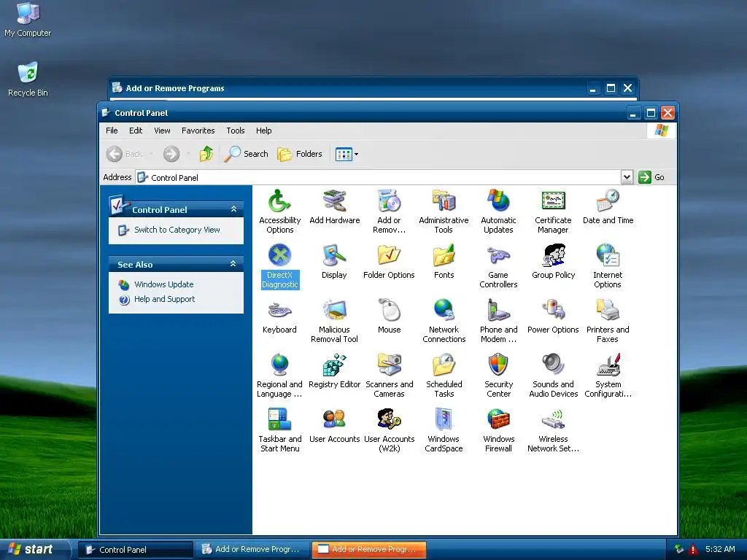Open Power Options applet
This screenshot has width=747, height=560.
click(553, 316)
